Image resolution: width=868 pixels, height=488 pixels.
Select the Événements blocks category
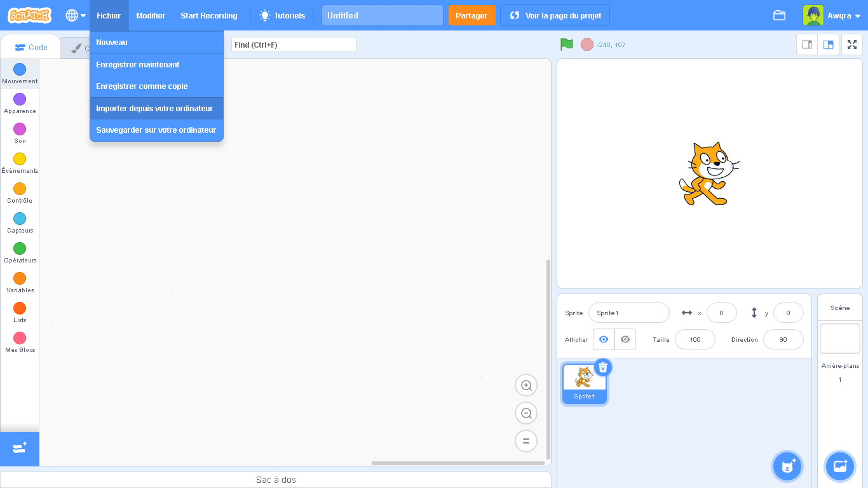tap(20, 163)
